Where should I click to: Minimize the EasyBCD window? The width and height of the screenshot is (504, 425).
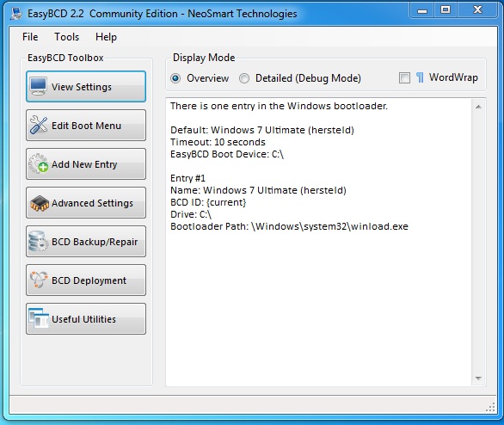click(422, 10)
